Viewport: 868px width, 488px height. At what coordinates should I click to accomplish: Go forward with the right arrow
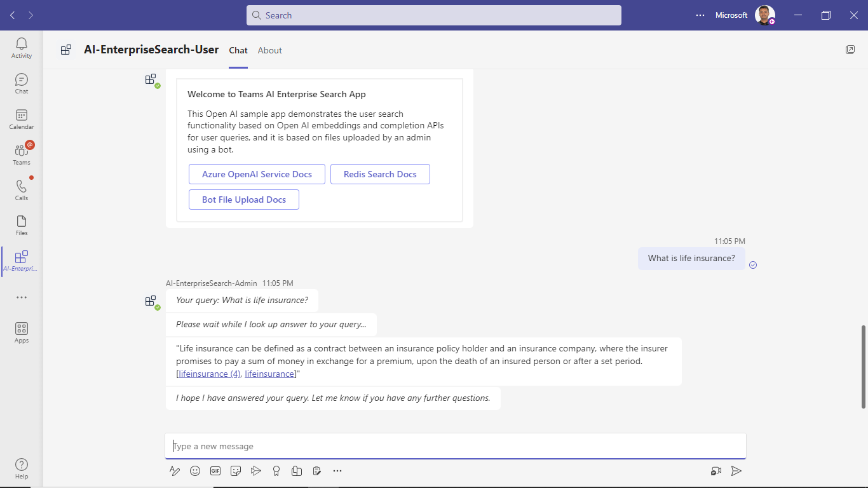31,15
